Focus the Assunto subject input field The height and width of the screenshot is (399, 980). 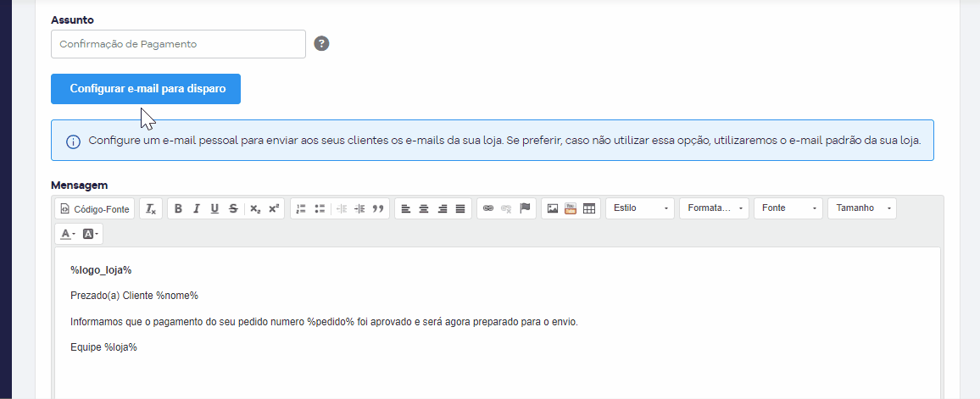click(178, 44)
